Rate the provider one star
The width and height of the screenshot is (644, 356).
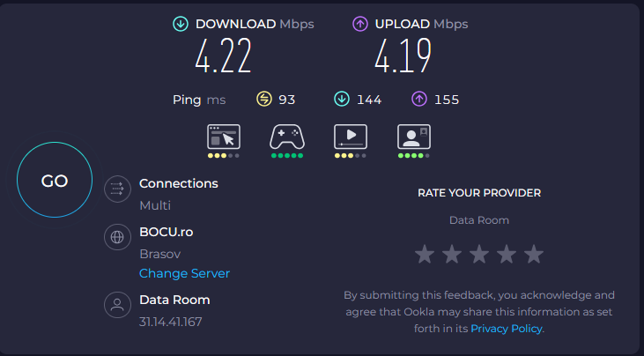coord(425,255)
